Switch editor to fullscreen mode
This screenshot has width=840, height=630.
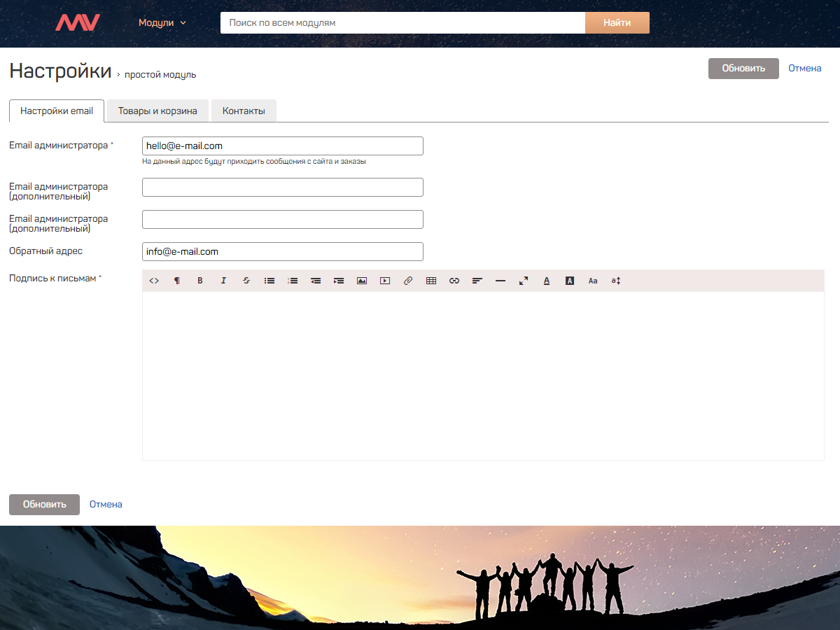point(524,281)
